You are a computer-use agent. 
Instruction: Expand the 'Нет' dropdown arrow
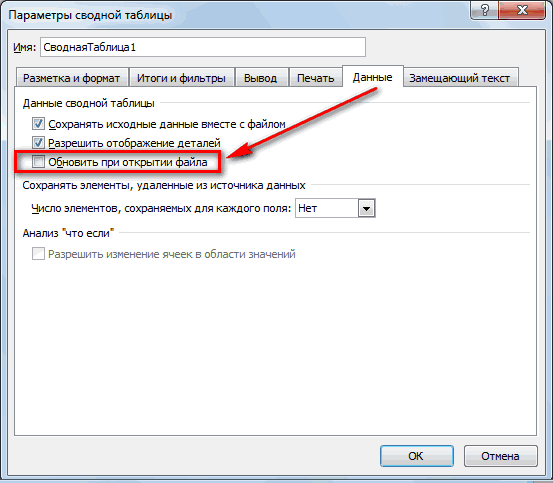point(366,208)
